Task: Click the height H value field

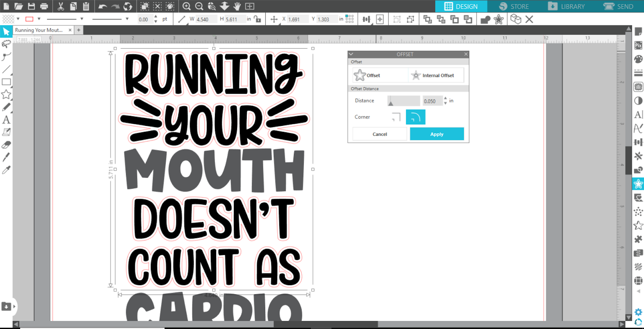Action: [x=235, y=19]
